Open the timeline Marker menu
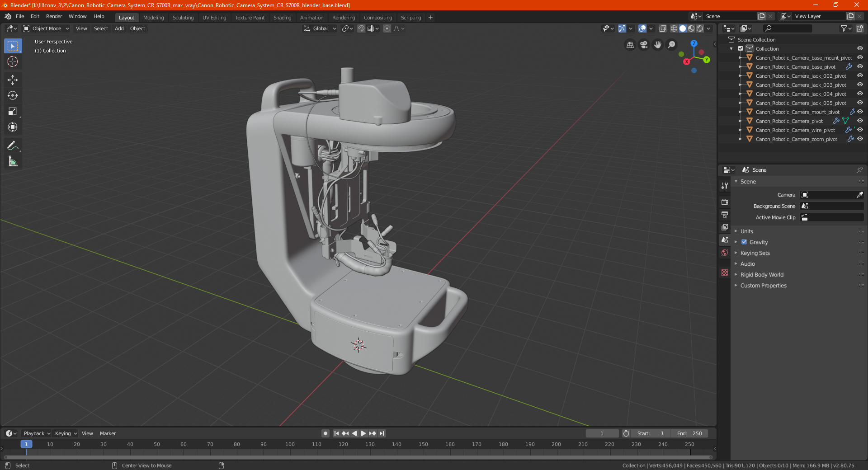868x470 pixels. click(x=108, y=433)
